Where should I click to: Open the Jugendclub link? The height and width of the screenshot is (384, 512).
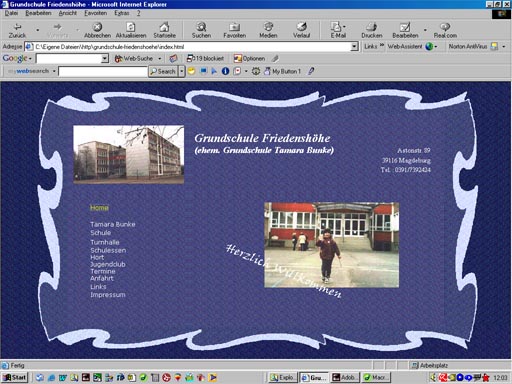click(x=108, y=264)
